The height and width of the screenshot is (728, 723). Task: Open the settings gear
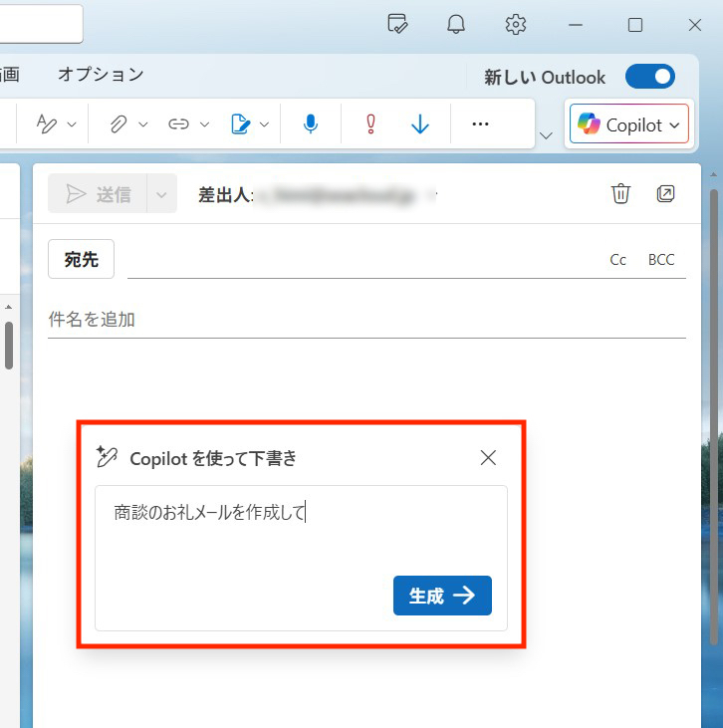[516, 24]
